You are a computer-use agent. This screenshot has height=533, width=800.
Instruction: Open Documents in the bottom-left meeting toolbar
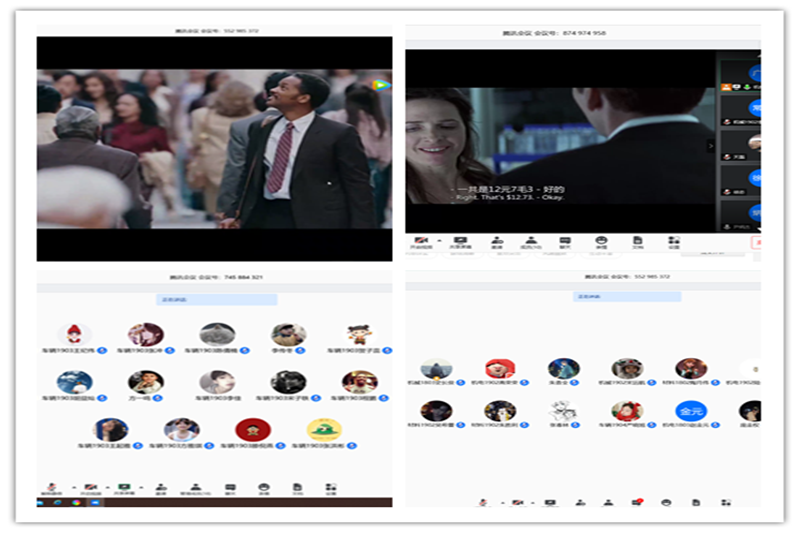297,489
